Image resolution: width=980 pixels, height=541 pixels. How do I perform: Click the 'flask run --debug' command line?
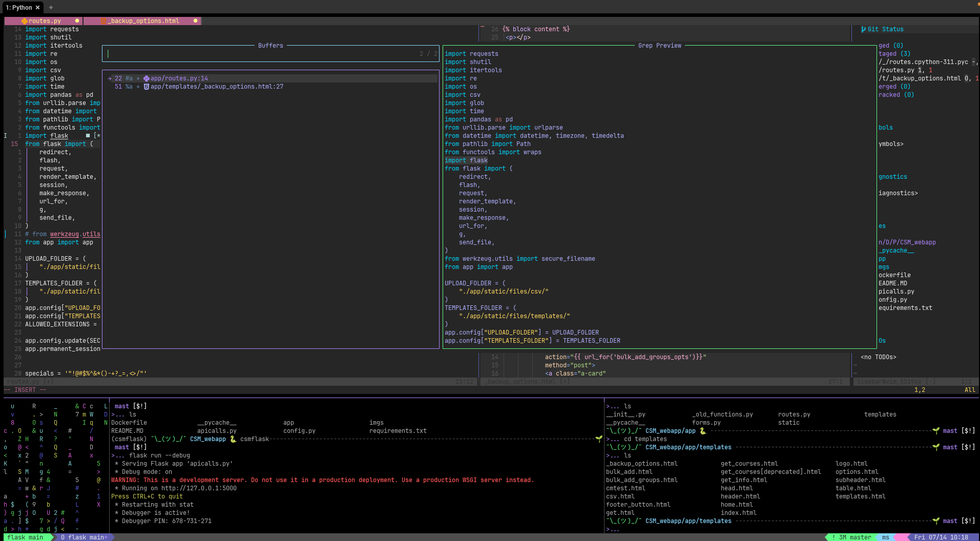click(x=159, y=455)
